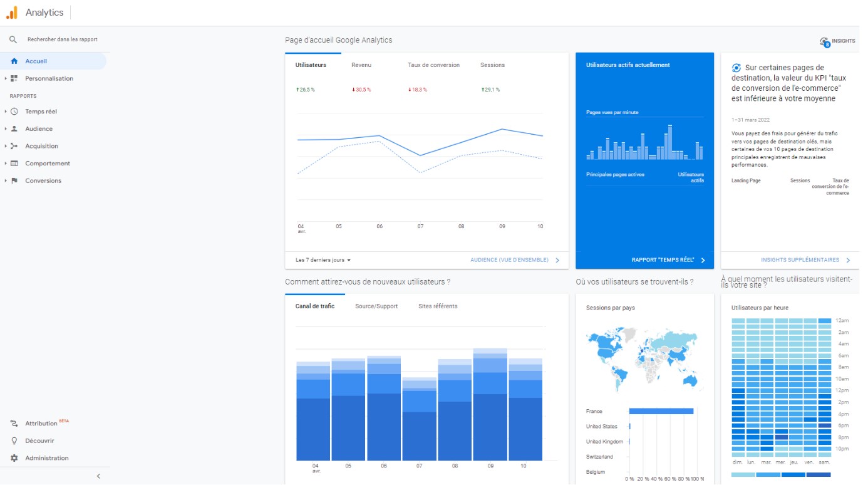Click the "30,5 %" revenue change value
Image resolution: width=868 pixels, height=485 pixels.
[x=361, y=90]
